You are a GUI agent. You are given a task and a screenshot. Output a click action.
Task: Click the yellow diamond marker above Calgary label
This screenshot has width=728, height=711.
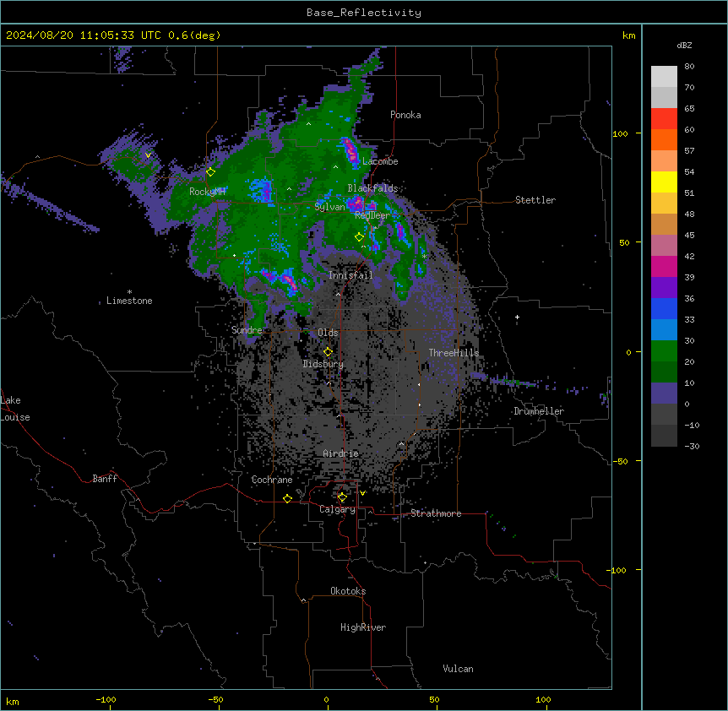(x=342, y=497)
